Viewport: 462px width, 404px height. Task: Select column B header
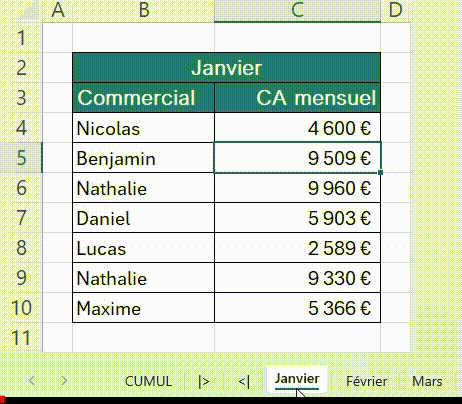pos(143,11)
